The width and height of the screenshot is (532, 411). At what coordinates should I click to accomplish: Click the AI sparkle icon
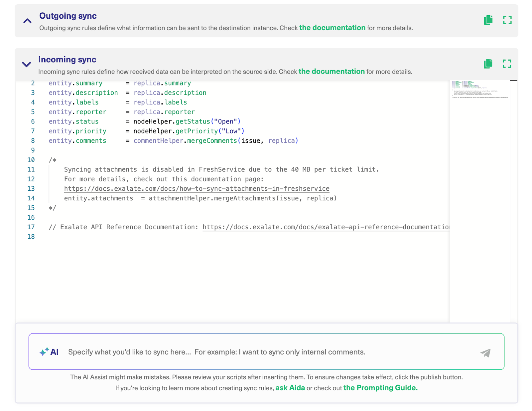pos(44,352)
